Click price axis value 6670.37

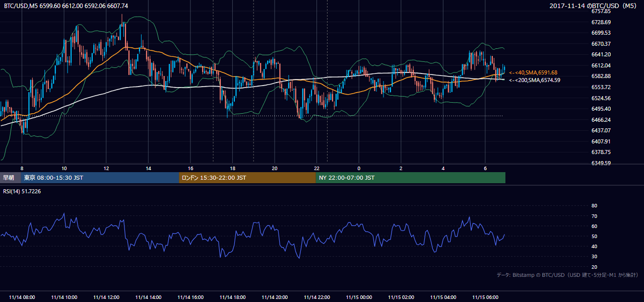pyautogui.click(x=601, y=44)
